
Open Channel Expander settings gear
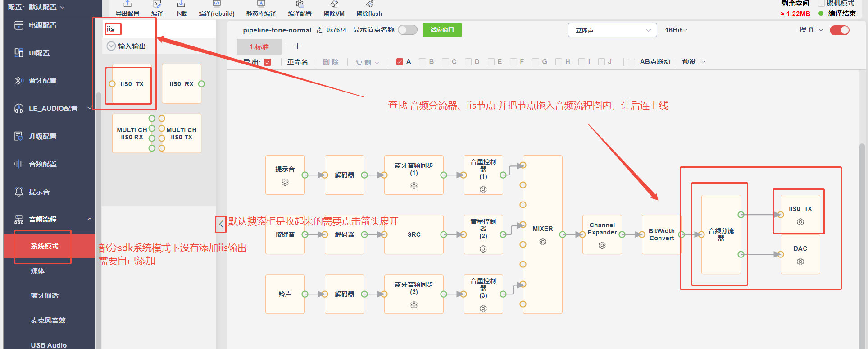coord(602,245)
